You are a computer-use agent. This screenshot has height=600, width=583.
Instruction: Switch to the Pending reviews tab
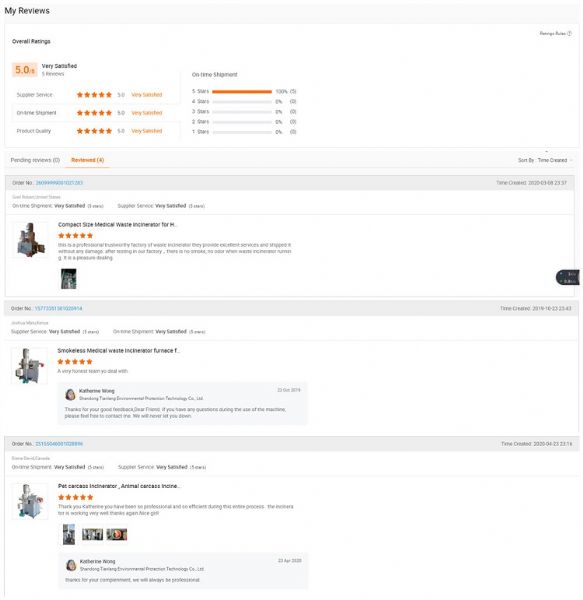coord(35,160)
